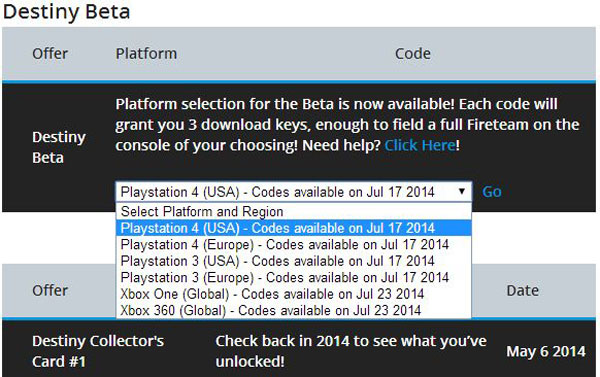The height and width of the screenshot is (377, 600).
Task: Pick 'Select Platform and Region' placeholder option
Action: click(x=293, y=212)
